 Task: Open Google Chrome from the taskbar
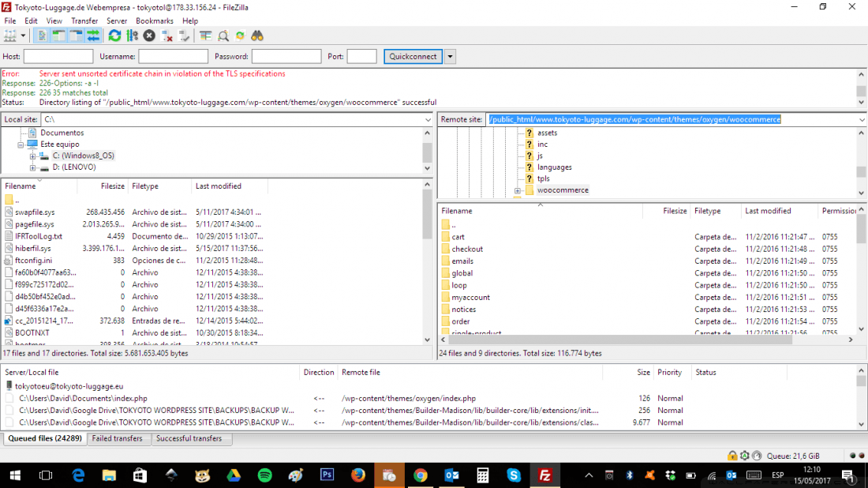coord(421,475)
